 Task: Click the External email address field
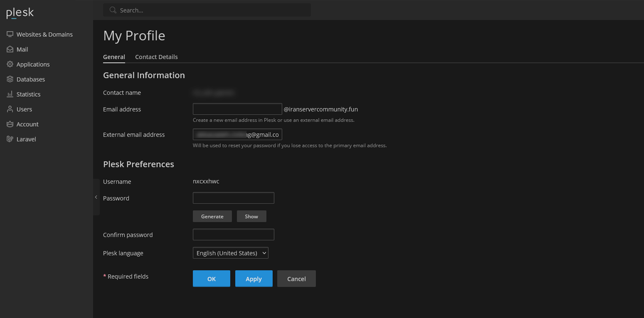point(237,134)
